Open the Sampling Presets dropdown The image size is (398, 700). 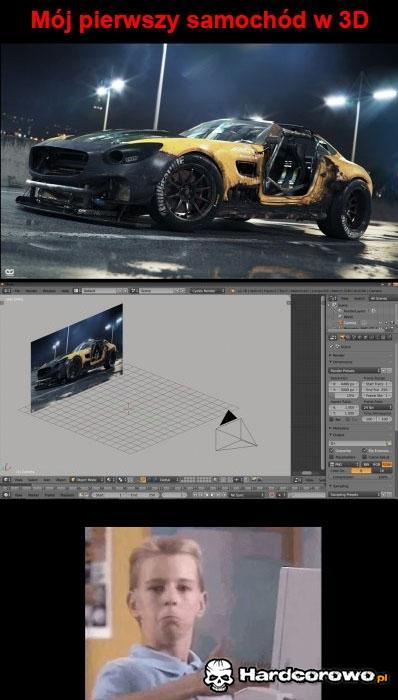click(354, 494)
